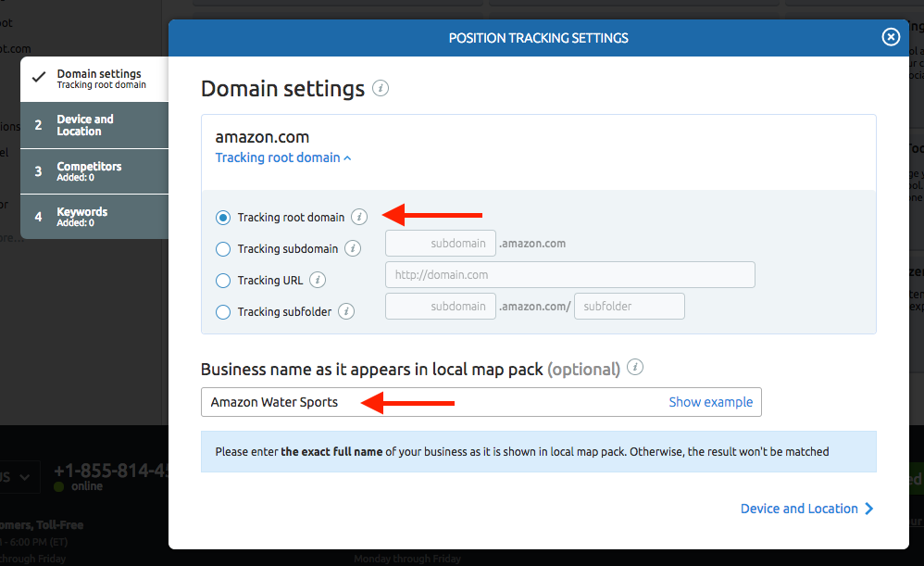Close the Position Tracking Settings dialog
Screen dimensions: 924x566
coord(891,37)
